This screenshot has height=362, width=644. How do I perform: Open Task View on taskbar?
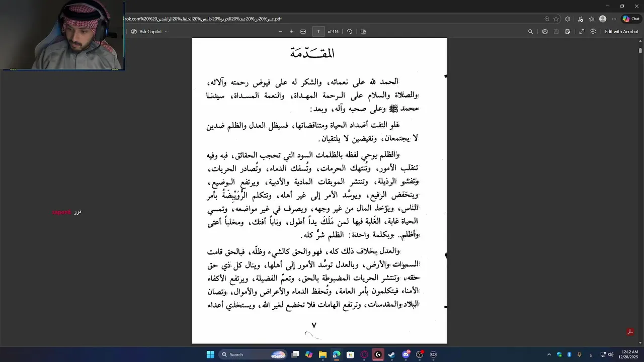pos(295,354)
